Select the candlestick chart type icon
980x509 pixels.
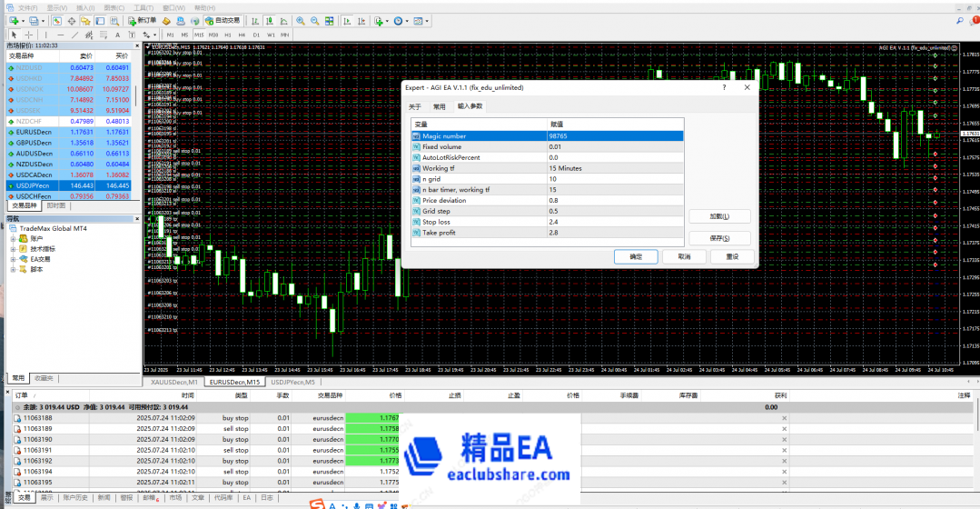point(270,21)
